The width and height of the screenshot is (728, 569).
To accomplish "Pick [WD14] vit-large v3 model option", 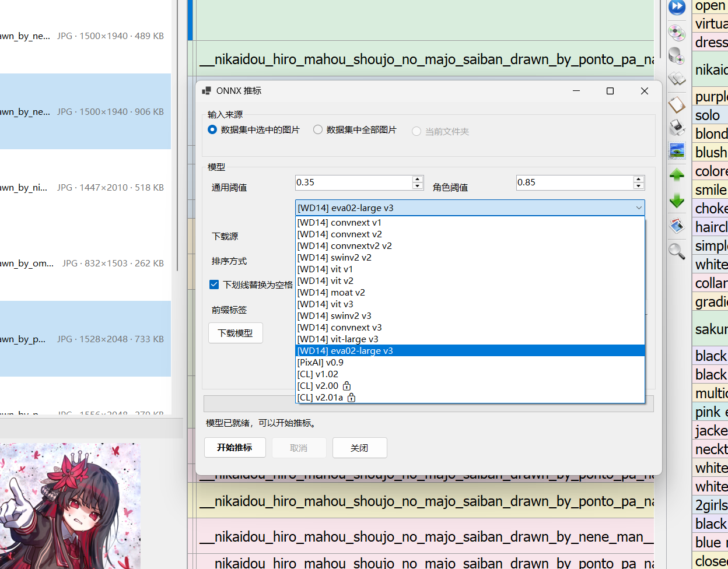I will coord(470,339).
